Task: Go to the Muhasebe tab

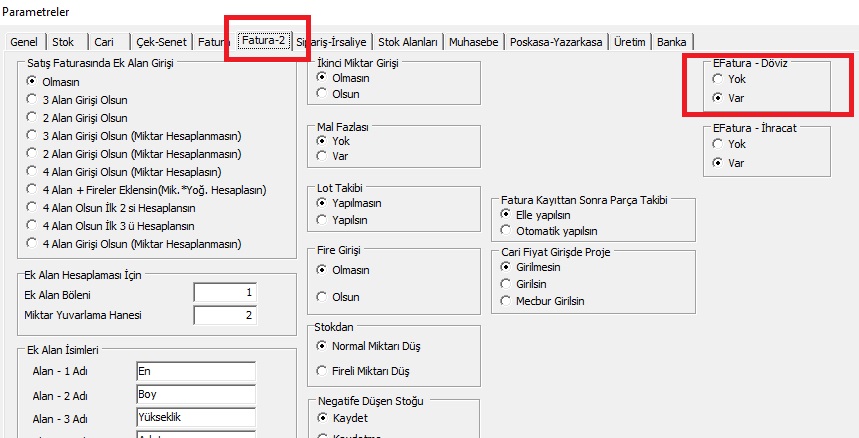Action: point(474,42)
